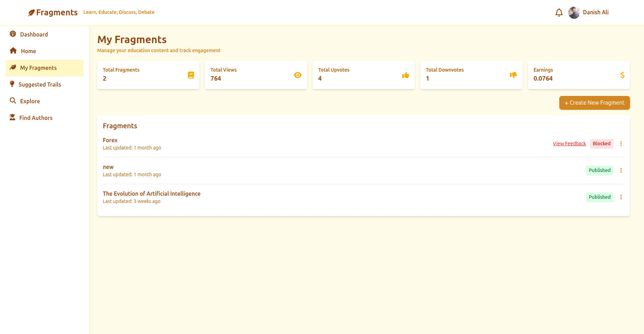Open the options menu for new fragment
This screenshot has height=334, width=644.
point(621,170)
